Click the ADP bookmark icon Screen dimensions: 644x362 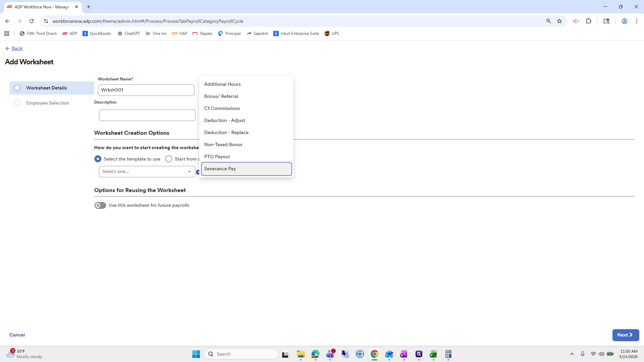[x=65, y=34]
